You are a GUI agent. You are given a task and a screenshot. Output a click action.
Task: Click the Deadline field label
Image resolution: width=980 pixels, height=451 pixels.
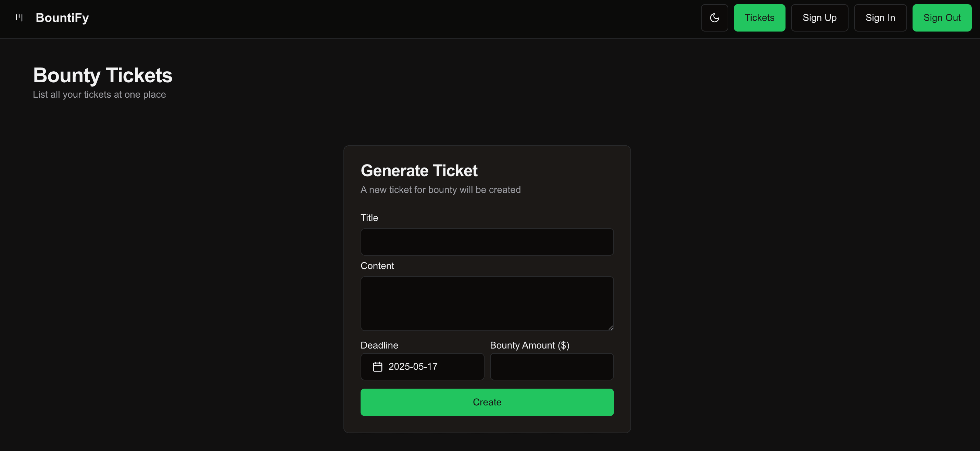pos(379,345)
